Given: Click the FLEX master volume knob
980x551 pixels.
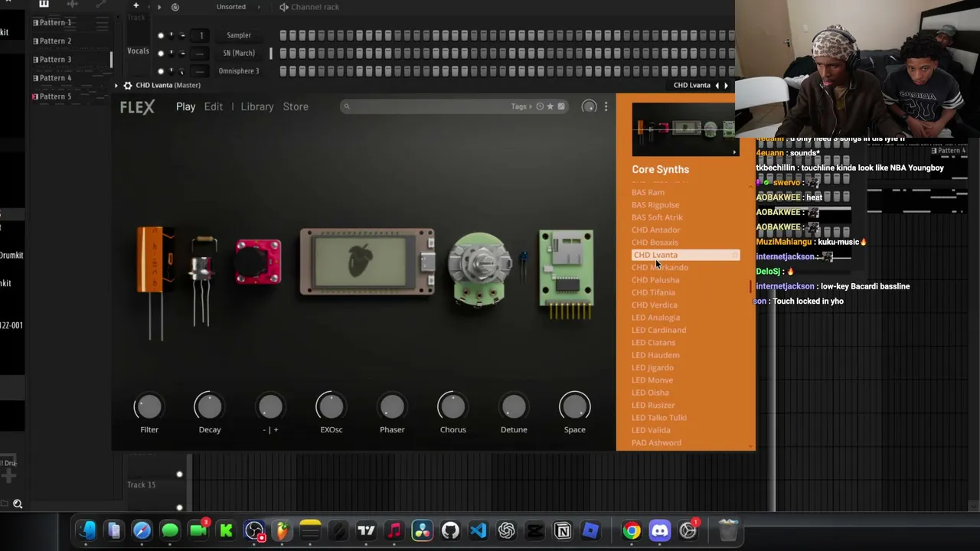Looking at the screenshot, I should coord(589,106).
